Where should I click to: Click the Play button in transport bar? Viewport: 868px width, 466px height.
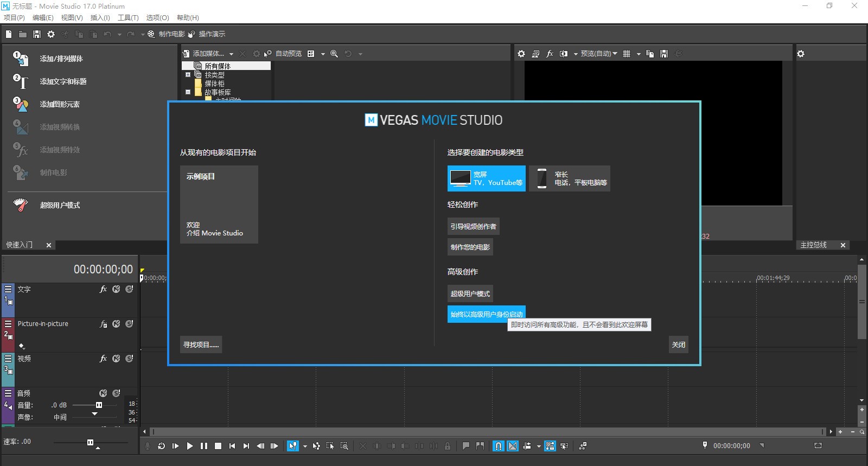pos(190,446)
